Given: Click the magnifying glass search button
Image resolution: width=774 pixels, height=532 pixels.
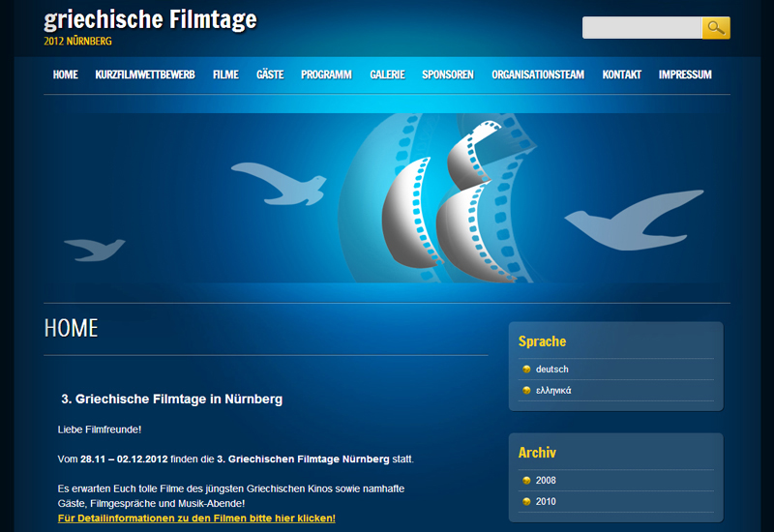Looking at the screenshot, I should pyautogui.click(x=716, y=28).
